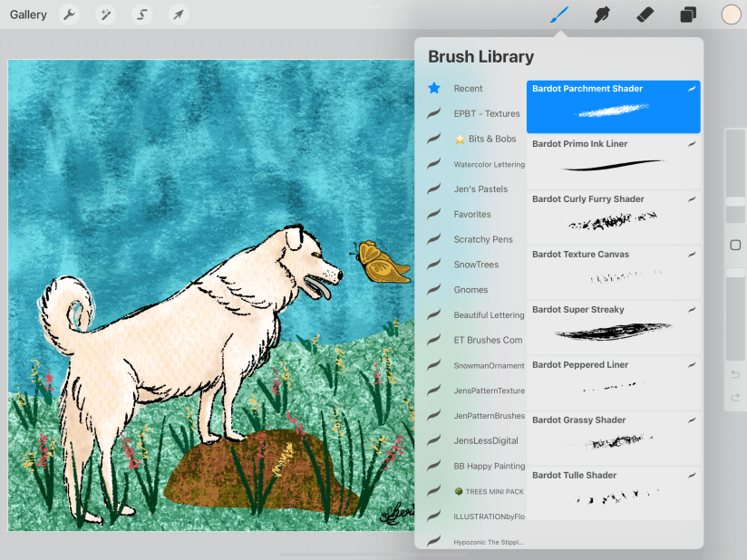This screenshot has width=747, height=560.
Task: Open the Recent brush set
Action: [468, 89]
